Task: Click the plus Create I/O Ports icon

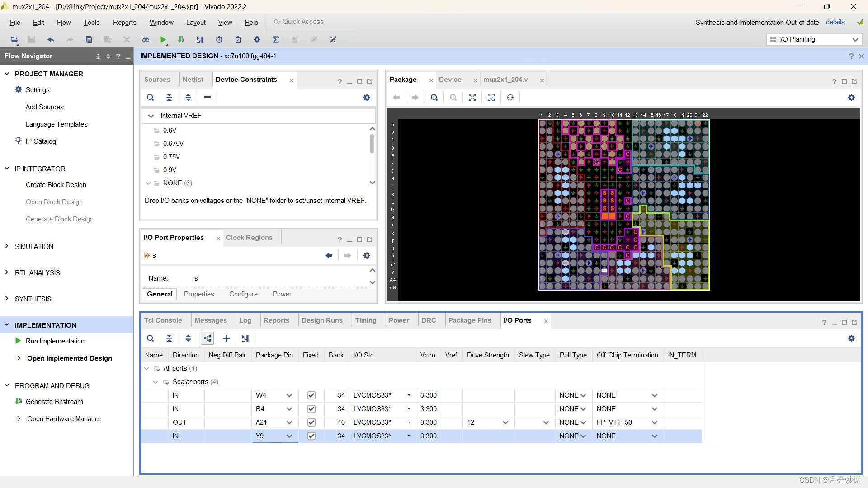Action: coord(226,338)
